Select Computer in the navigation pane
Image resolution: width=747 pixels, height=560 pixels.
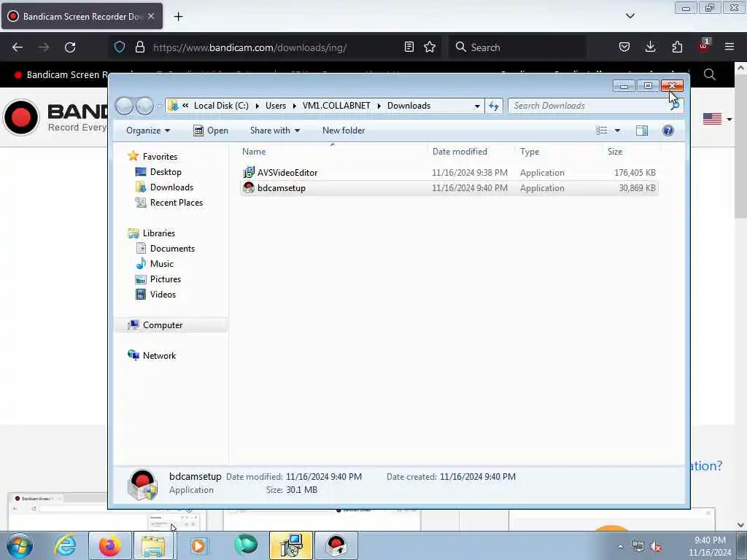tap(163, 325)
